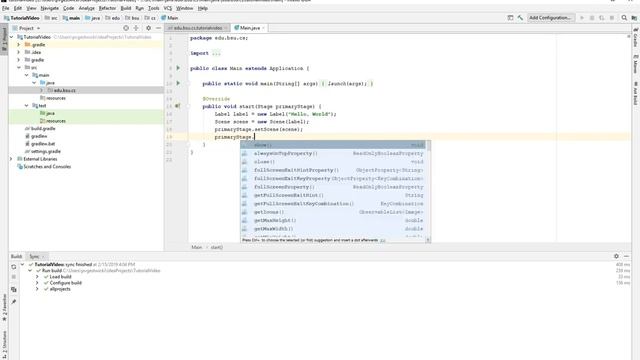Collapse the TutorialVideo project root node
Viewport: 640px width, 360px height.
pyautogui.click(x=11, y=37)
